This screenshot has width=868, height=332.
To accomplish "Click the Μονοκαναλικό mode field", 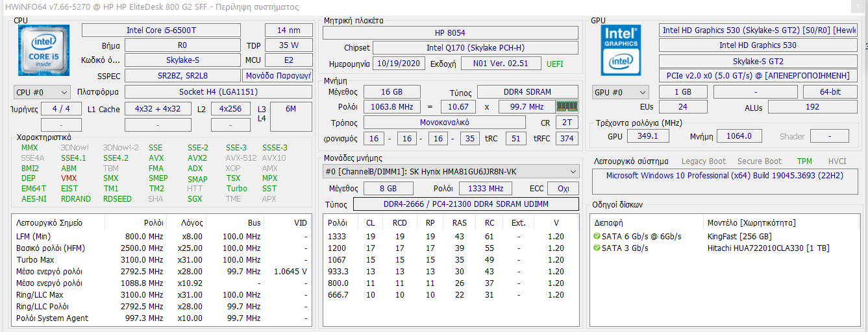I will click(445, 122).
